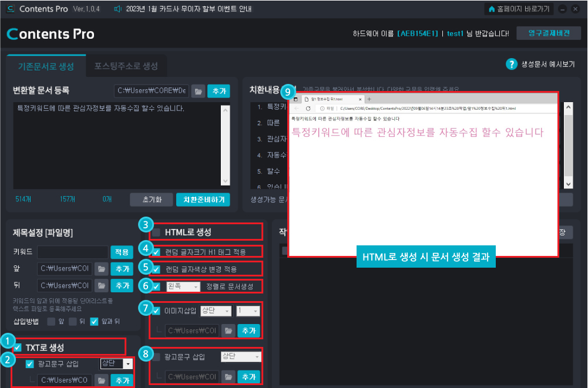Click the 초기화 reset button

152,200
